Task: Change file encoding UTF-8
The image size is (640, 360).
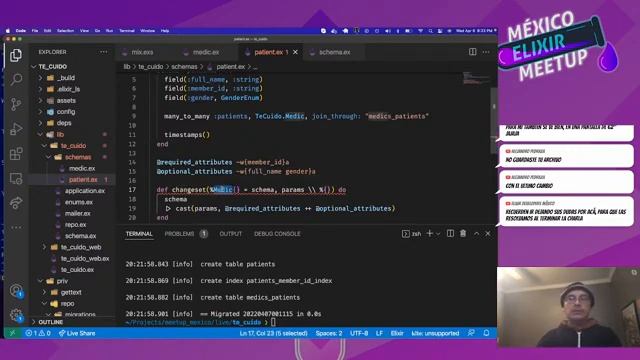Action: (359, 333)
